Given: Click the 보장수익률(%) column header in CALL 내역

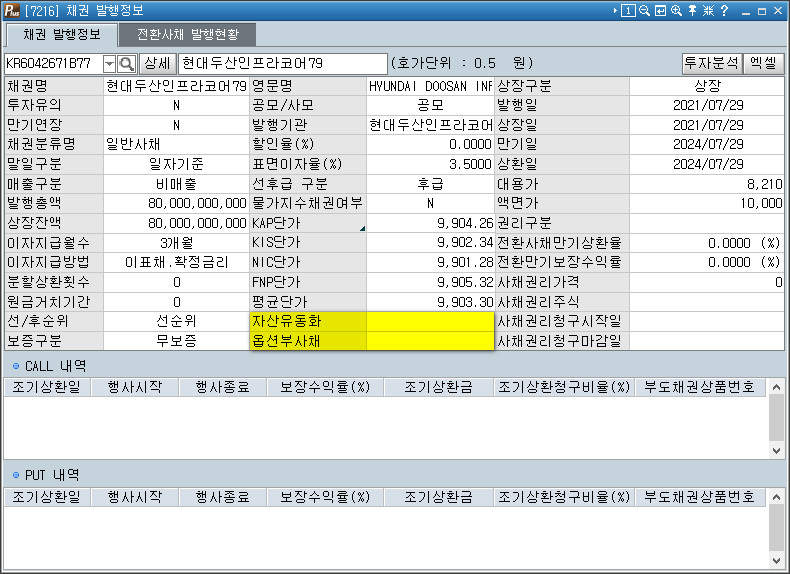Looking at the screenshot, I should click(x=325, y=387).
